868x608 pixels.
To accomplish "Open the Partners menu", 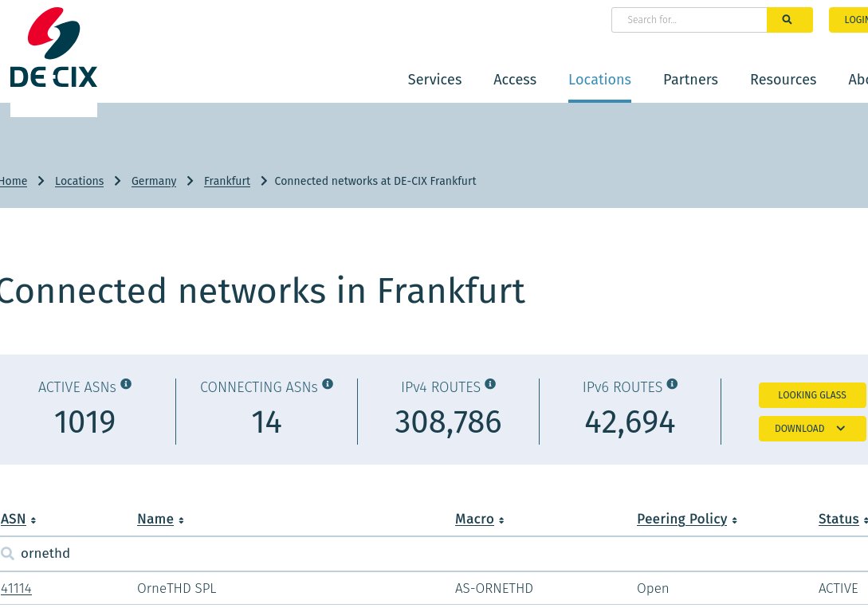I will [x=690, y=80].
